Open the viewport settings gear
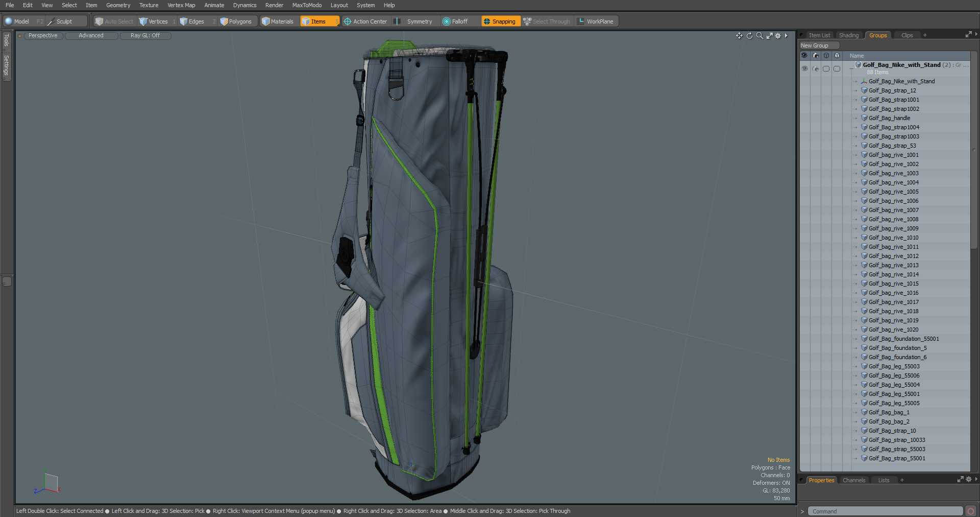The image size is (980, 517). (778, 36)
